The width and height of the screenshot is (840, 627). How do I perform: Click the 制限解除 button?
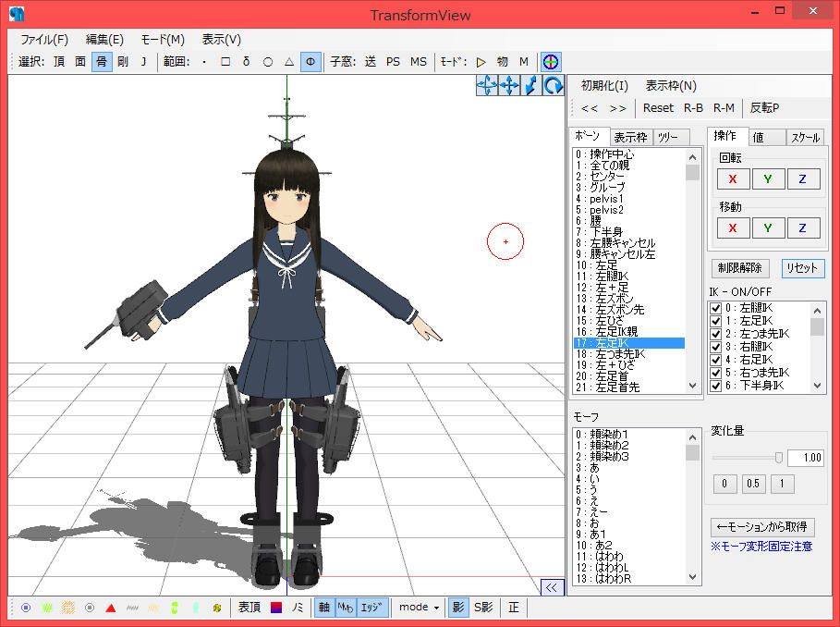coord(740,267)
